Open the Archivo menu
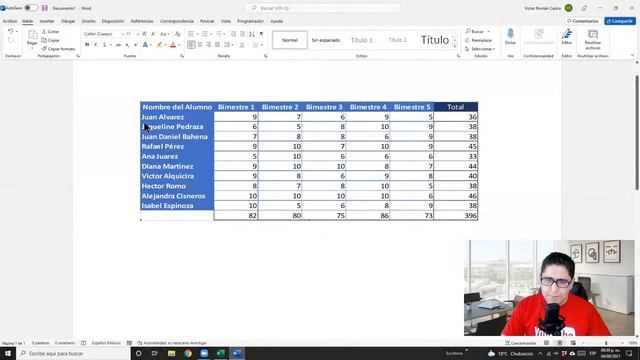 click(10, 21)
